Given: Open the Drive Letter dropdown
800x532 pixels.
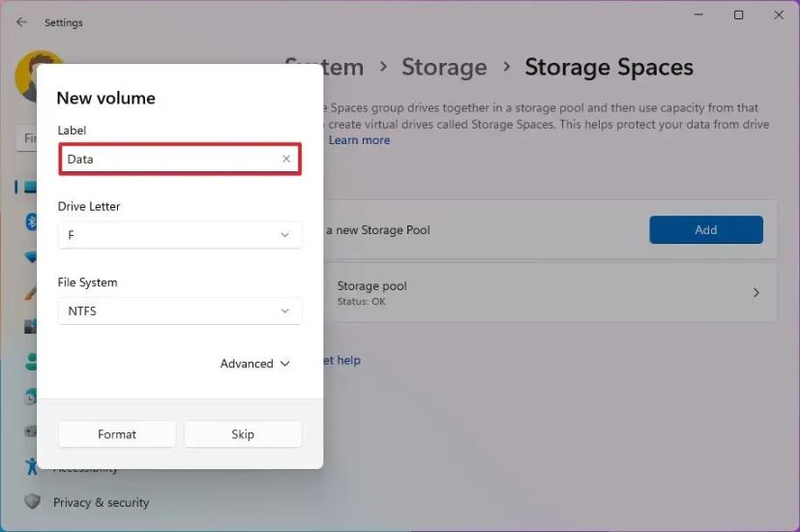Looking at the screenshot, I should pos(179,235).
